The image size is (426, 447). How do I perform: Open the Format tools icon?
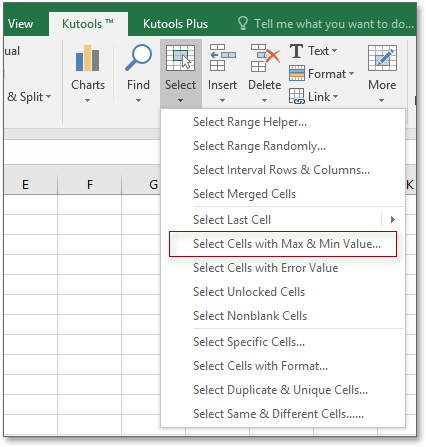[297, 73]
